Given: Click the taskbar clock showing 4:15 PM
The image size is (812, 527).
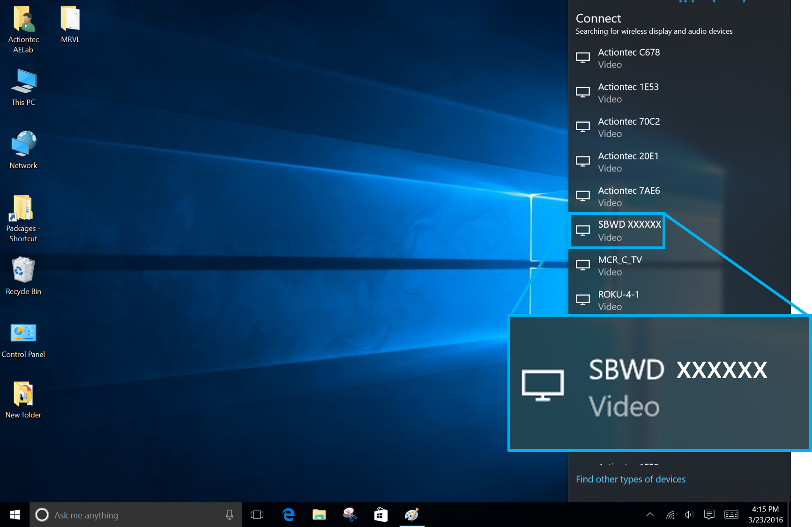Looking at the screenshot, I should [766, 515].
